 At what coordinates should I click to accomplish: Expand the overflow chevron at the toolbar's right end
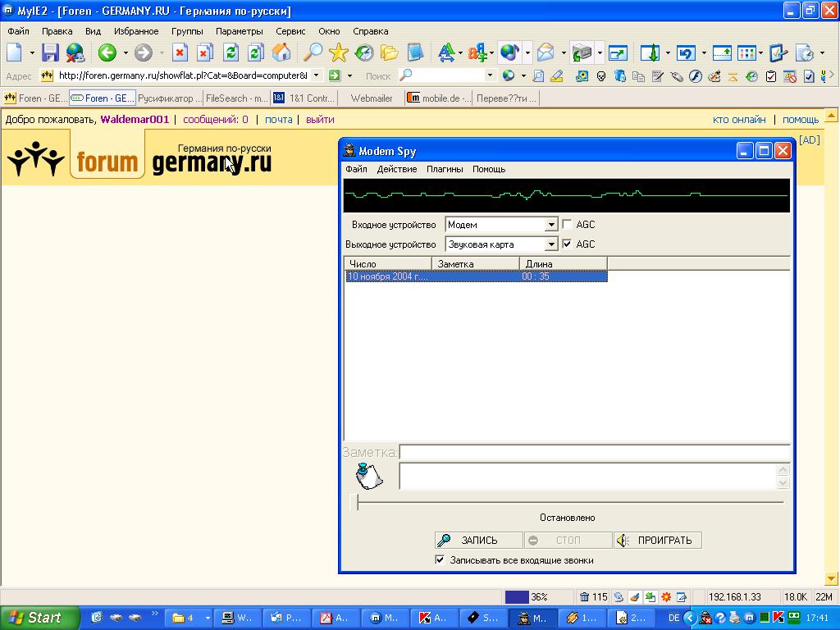point(832,75)
